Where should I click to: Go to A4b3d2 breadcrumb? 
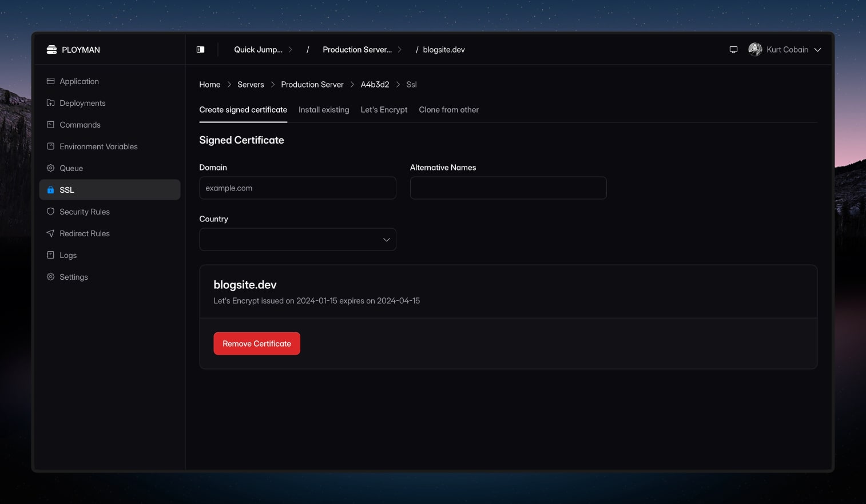coord(375,85)
